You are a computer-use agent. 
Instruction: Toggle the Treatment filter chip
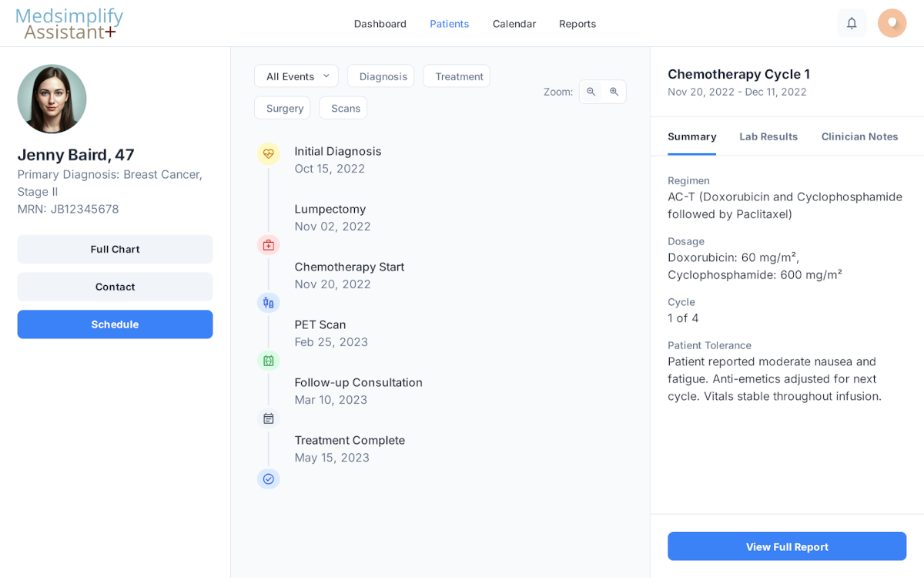point(457,76)
